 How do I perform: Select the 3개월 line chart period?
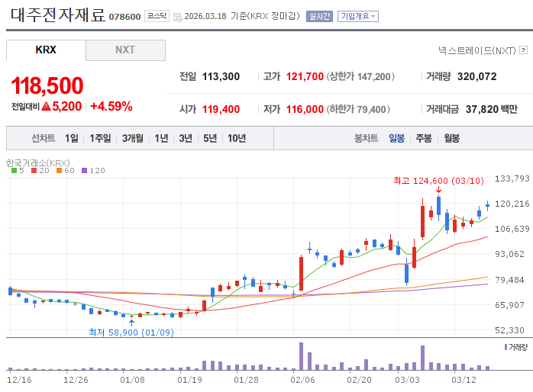pos(133,138)
